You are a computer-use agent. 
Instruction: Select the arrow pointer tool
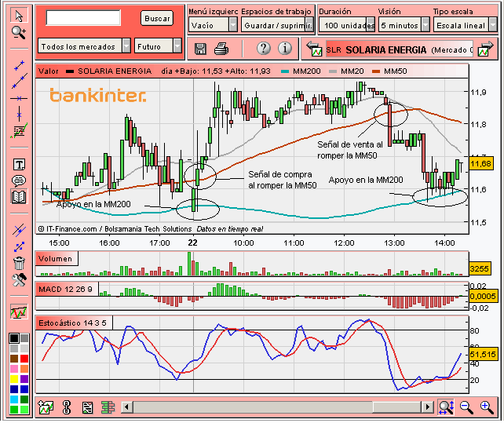coord(19,16)
